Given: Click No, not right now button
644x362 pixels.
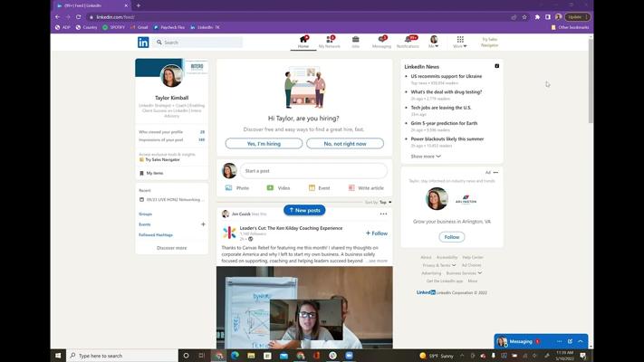Looking at the screenshot, I should (344, 144).
